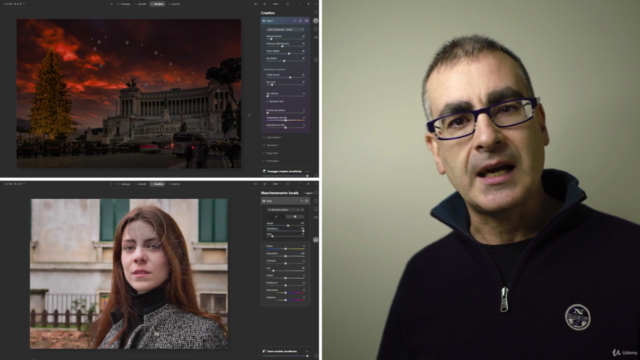Click the applied preset name in top window

tap(284, 171)
